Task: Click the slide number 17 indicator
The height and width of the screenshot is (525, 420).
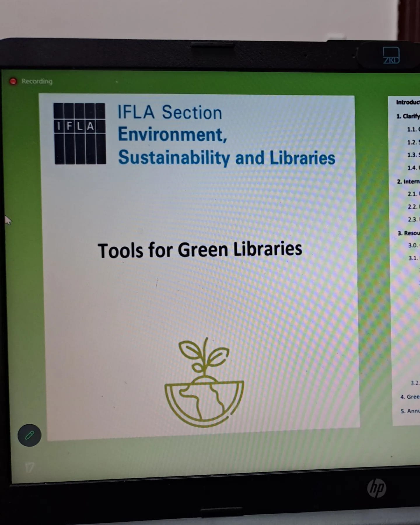Action: [x=29, y=468]
